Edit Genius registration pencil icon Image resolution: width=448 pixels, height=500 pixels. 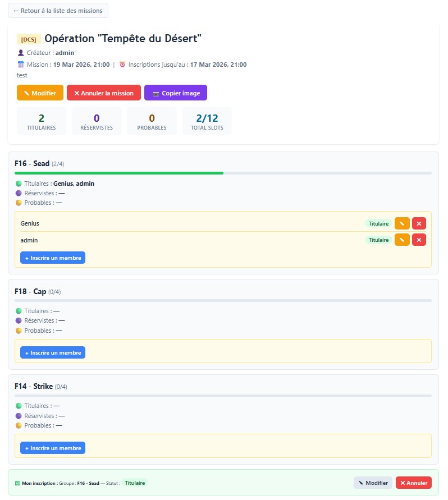(x=402, y=223)
